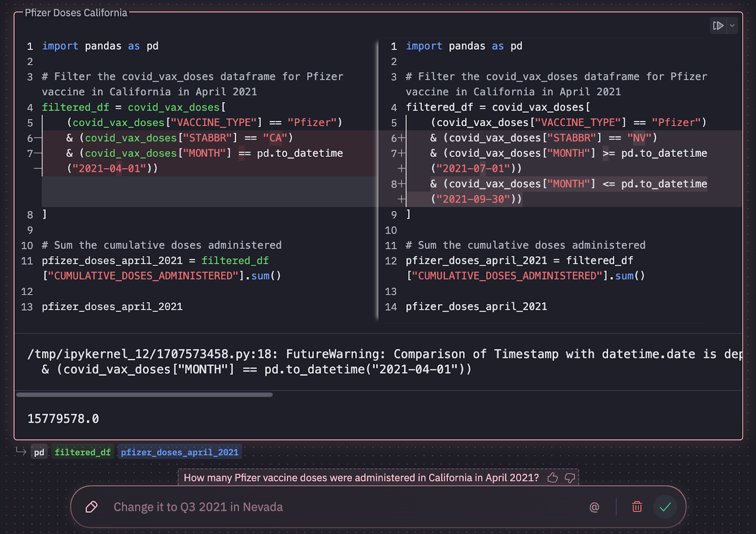Click 'import pandas as pd' in left pane
756x534 pixels.
[x=100, y=46]
